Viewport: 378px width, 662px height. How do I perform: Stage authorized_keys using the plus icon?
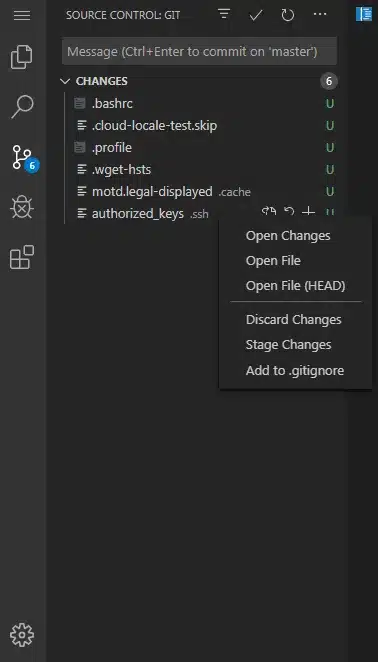(x=308, y=212)
